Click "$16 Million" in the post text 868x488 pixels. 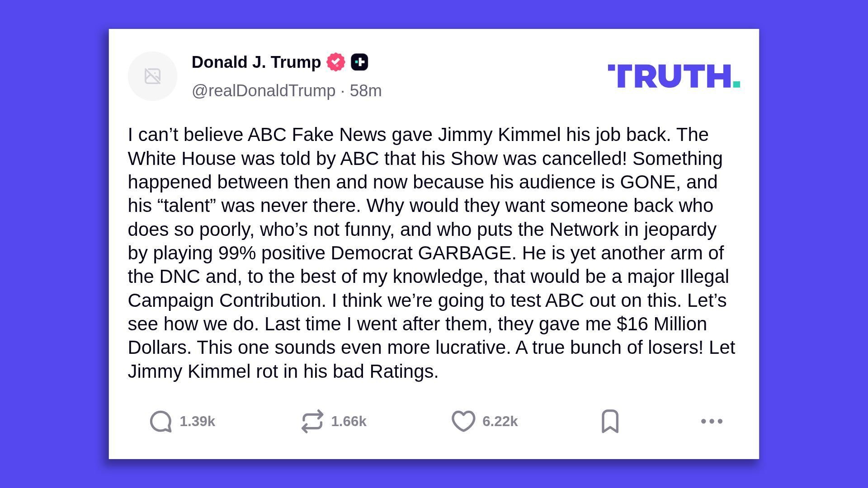click(661, 324)
